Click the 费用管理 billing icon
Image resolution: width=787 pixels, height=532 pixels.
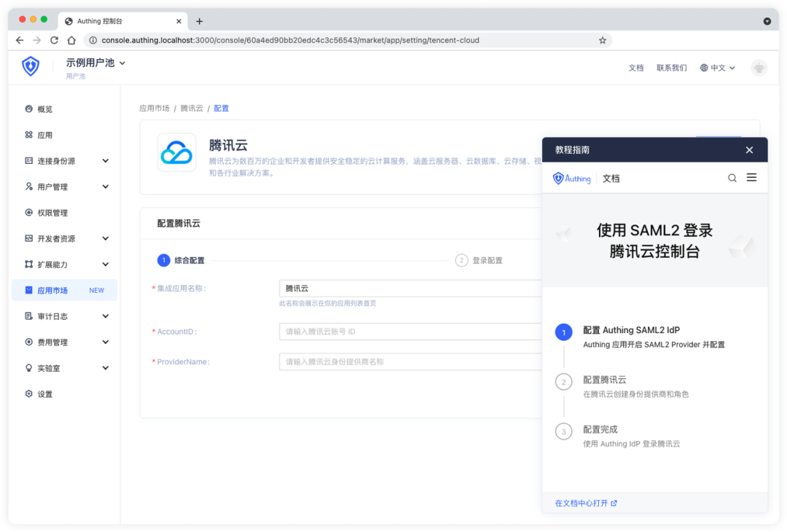pos(28,342)
